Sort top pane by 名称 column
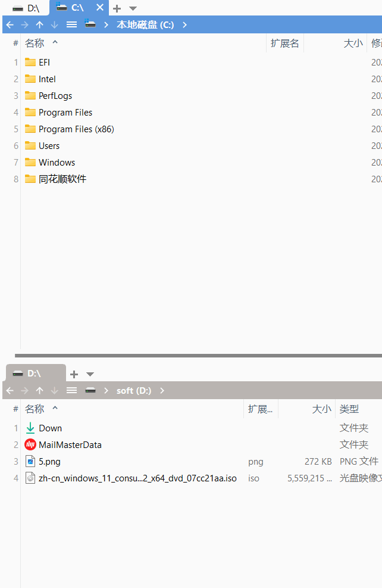 (35, 43)
